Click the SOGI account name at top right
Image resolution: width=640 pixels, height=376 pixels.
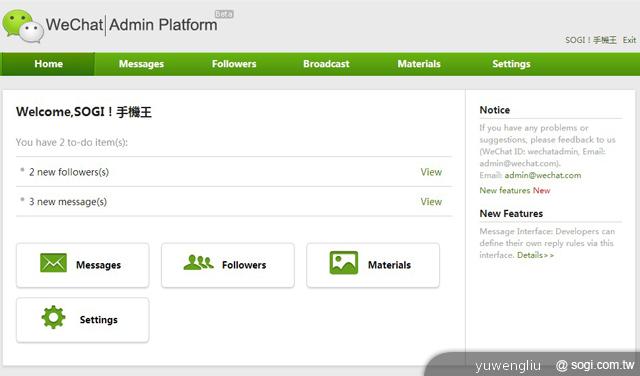[591, 40]
